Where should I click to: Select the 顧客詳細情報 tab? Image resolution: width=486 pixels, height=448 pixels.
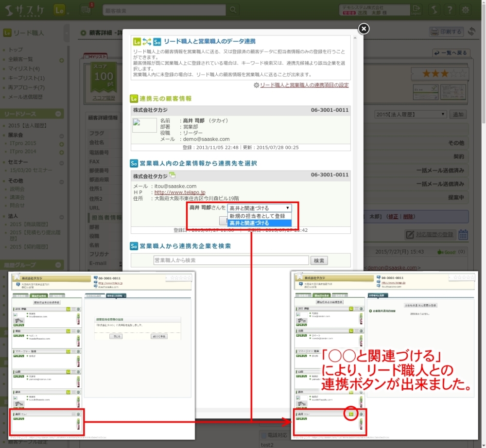coord(103,118)
